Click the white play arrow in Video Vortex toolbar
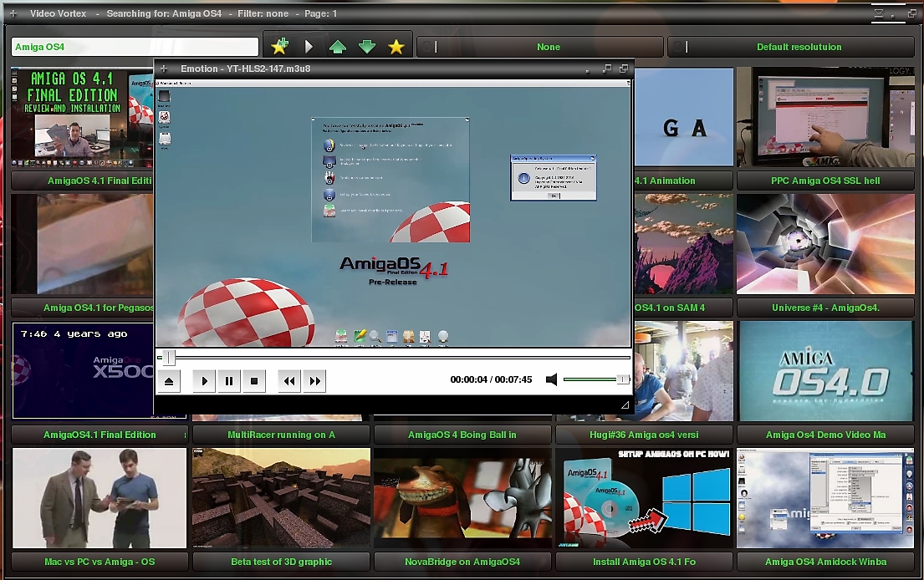Image resolution: width=924 pixels, height=580 pixels. (309, 47)
